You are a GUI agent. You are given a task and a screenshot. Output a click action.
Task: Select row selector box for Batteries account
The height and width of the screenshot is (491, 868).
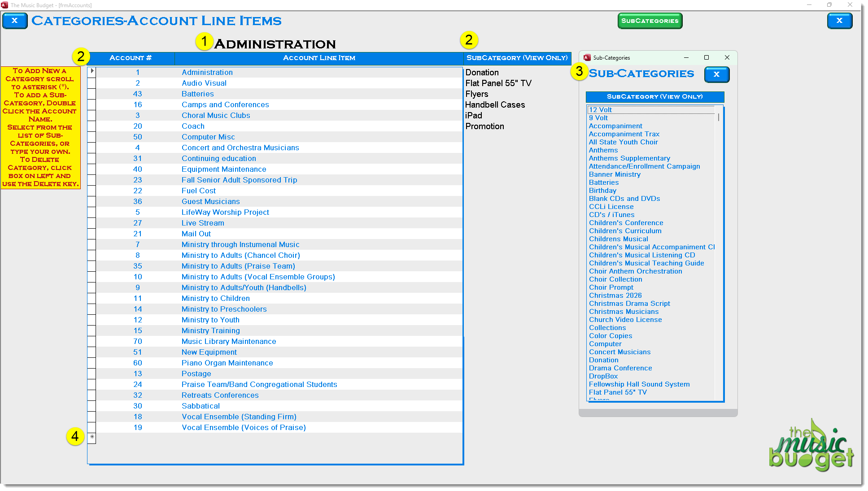pyautogui.click(x=92, y=94)
